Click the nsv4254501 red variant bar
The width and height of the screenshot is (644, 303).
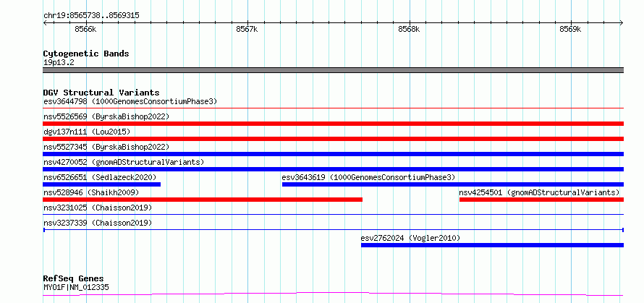coord(542,200)
